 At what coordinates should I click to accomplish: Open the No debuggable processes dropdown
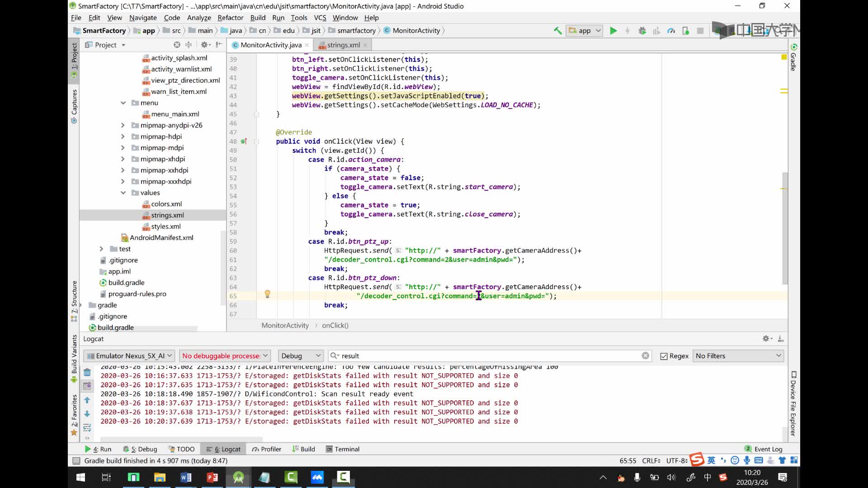click(x=225, y=356)
